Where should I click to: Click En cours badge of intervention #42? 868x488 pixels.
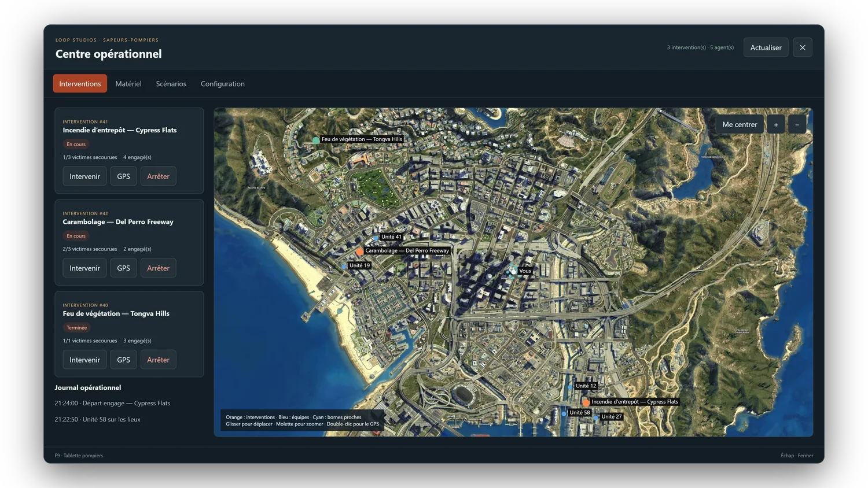pyautogui.click(x=76, y=236)
